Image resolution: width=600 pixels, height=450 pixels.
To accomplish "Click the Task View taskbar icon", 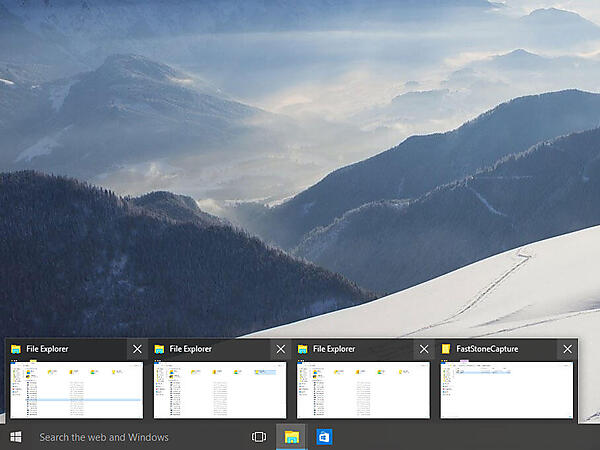I will click(x=259, y=437).
